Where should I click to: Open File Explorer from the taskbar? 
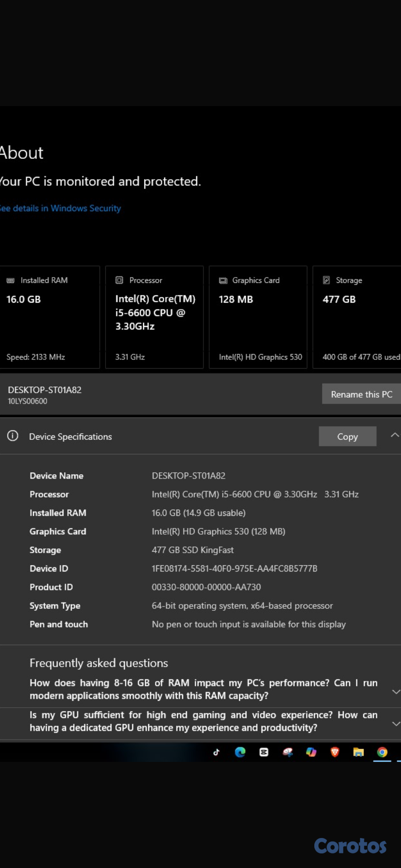point(358,752)
